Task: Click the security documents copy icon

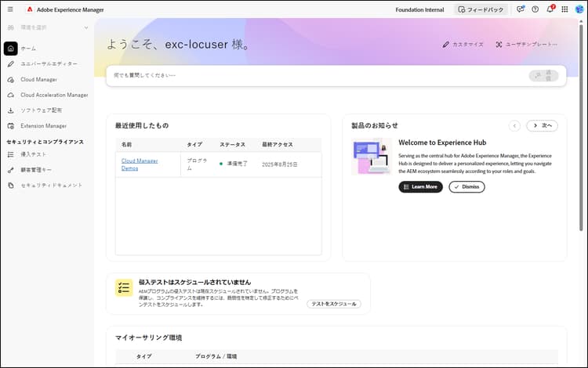Action: click(x=11, y=186)
